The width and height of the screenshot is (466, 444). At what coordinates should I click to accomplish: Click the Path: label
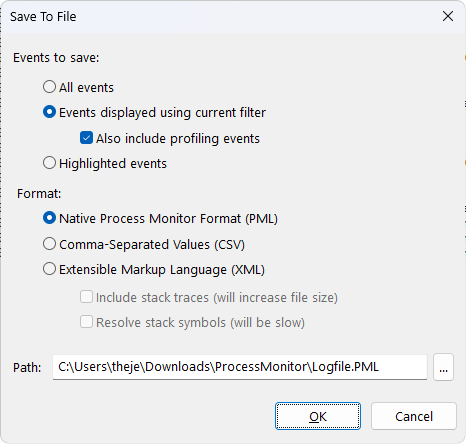click(x=27, y=368)
